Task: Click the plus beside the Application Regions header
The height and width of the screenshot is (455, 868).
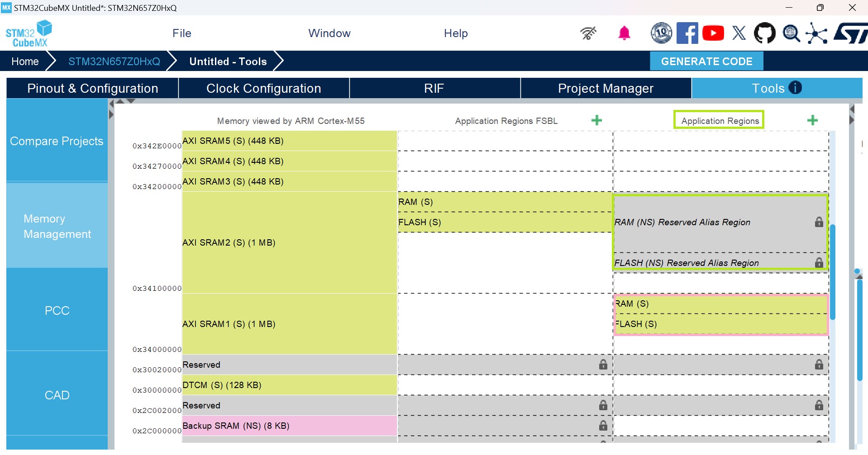Action: (813, 120)
